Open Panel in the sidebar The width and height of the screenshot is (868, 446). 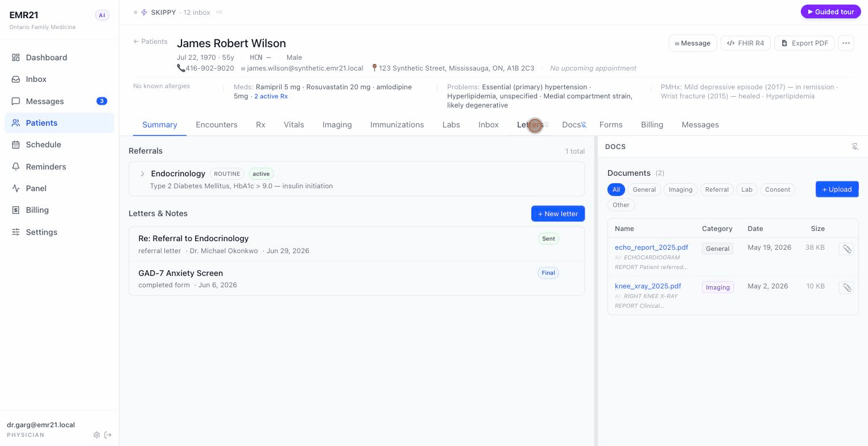(59, 188)
